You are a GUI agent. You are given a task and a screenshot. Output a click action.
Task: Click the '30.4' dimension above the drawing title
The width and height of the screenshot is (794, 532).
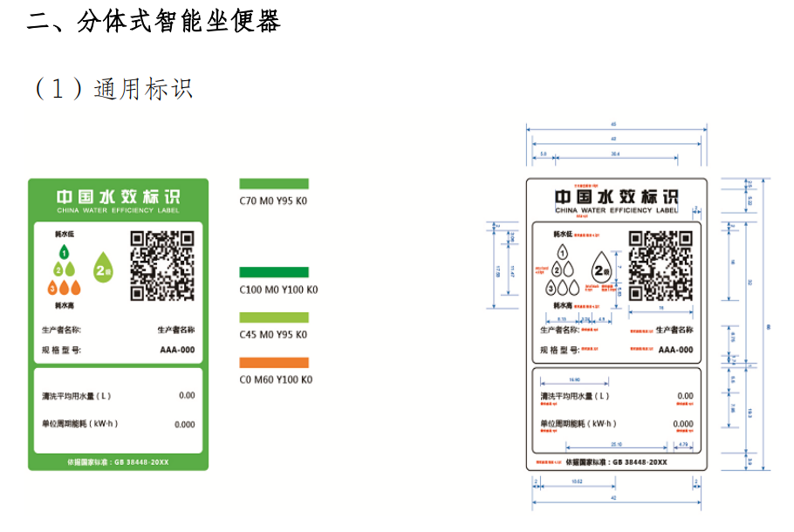615,153
